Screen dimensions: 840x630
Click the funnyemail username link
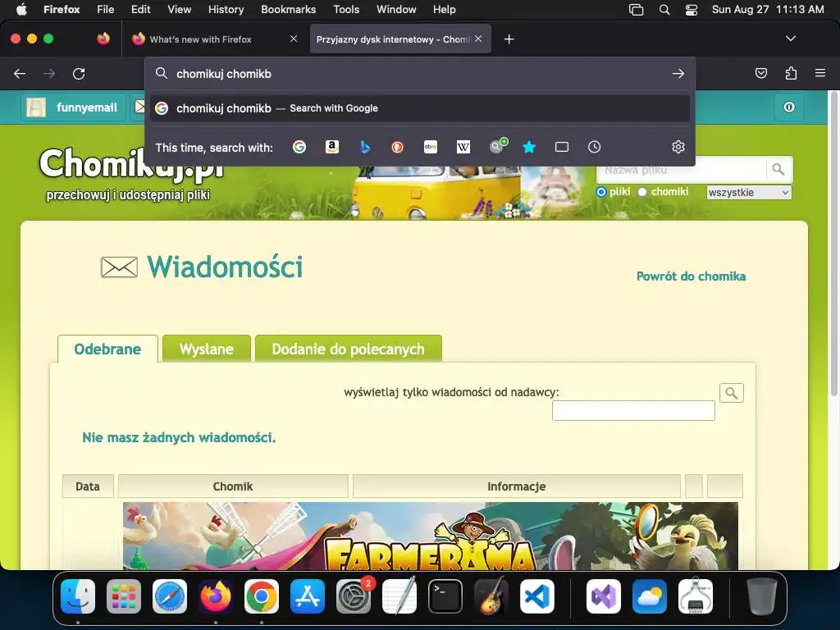pos(87,107)
